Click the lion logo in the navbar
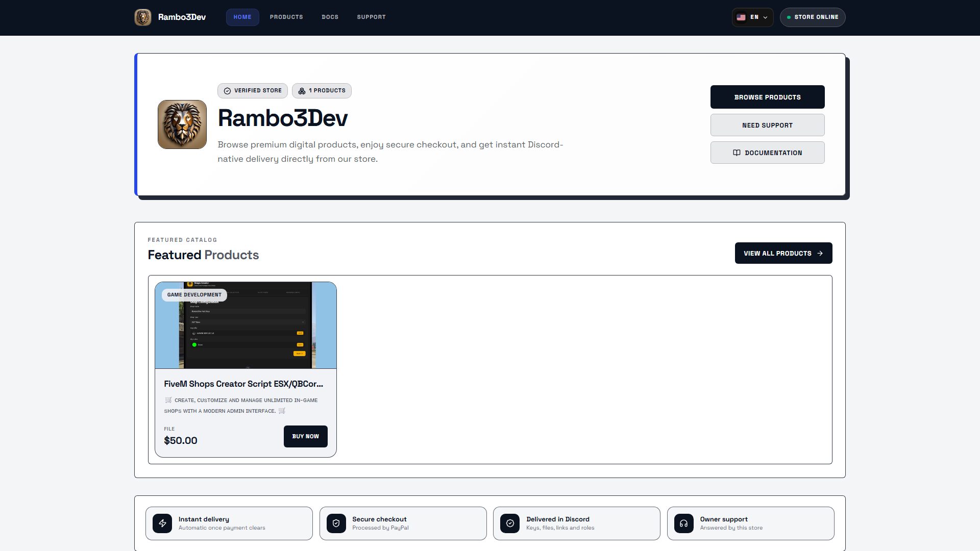This screenshot has height=551, width=980. [143, 17]
